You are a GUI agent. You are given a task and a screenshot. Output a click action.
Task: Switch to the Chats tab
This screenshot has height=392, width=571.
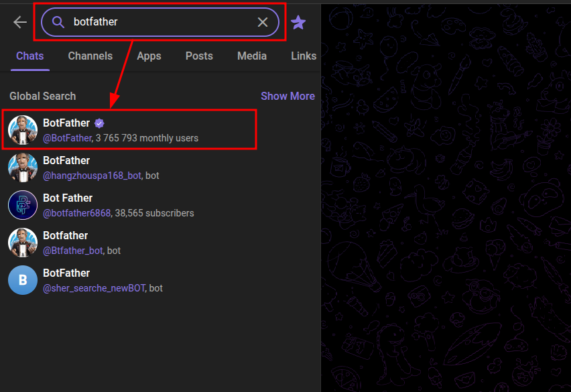click(30, 56)
